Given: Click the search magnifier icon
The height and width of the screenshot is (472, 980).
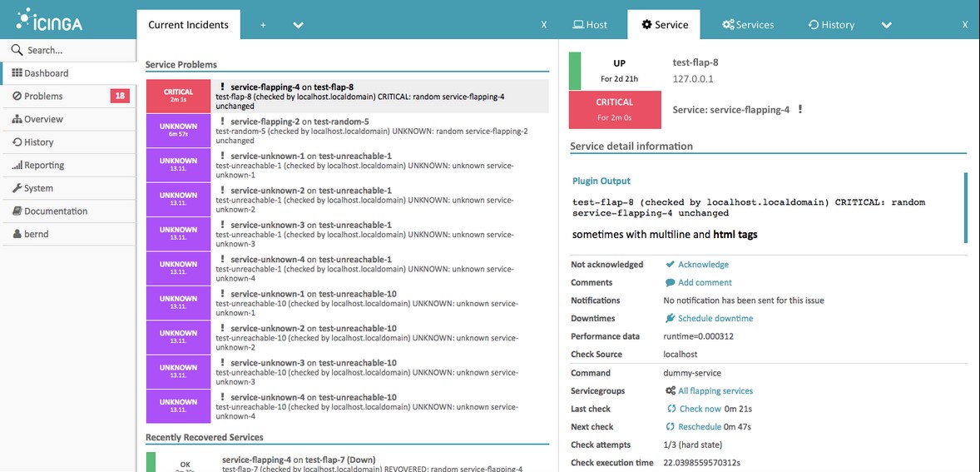Looking at the screenshot, I should [x=17, y=50].
